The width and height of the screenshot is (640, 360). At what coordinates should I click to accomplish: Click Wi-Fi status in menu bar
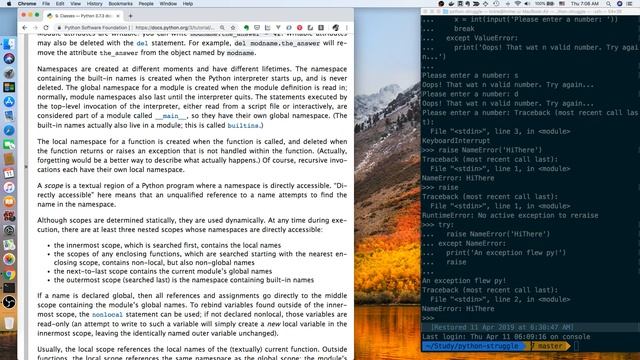pyautogui.click(x=518, y=4)
